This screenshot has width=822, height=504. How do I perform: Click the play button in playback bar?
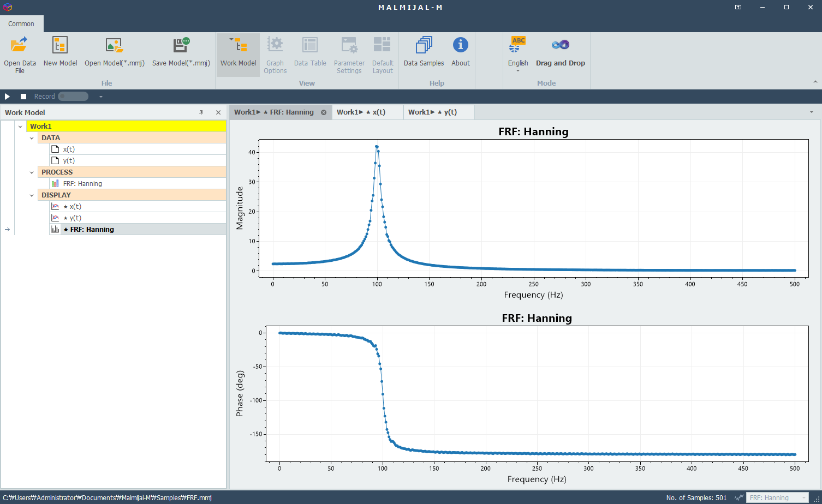(x=7, y=97)
